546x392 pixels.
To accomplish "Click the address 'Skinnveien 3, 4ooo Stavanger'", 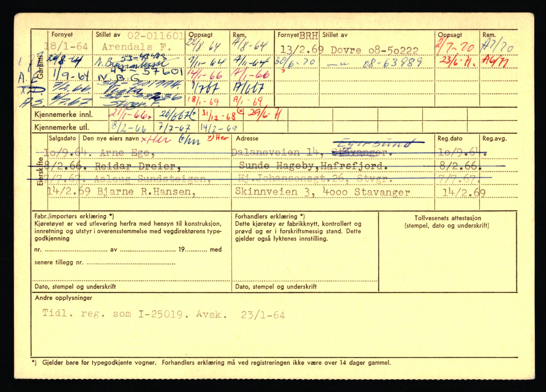I will (322, 192).
